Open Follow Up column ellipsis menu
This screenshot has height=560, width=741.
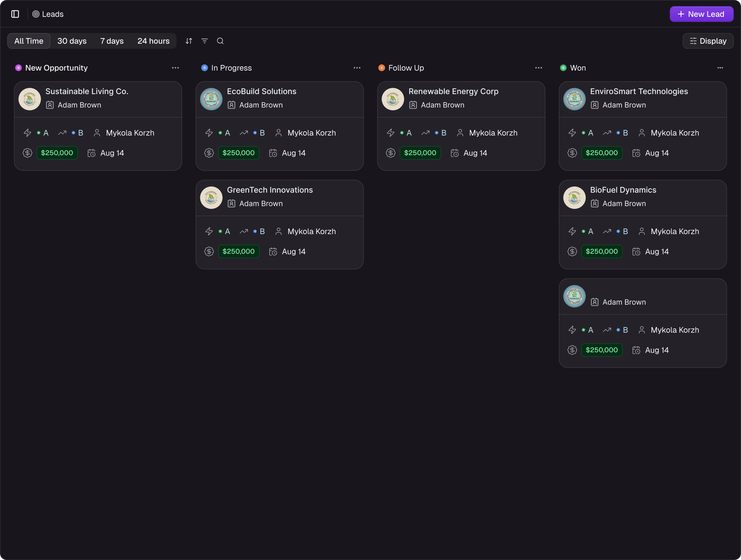(538, 68)
